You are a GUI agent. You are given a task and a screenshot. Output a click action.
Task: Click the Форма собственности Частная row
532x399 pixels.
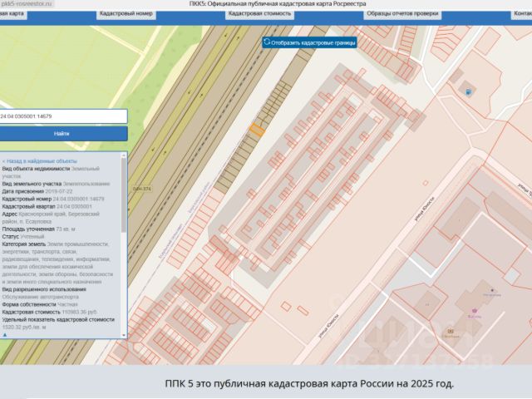40,305
